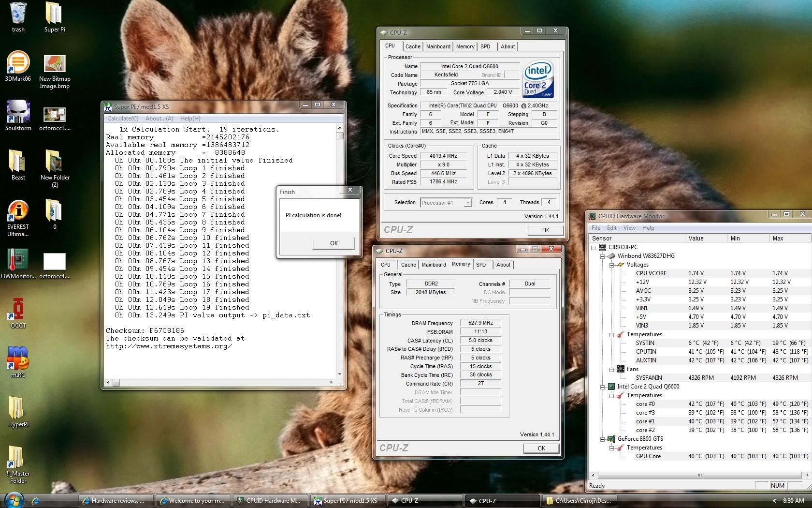Switch to CPU tab in bottom CPU-Z
Image resolution: width=812 pixels, height=508 pixels.
[386, 265]
